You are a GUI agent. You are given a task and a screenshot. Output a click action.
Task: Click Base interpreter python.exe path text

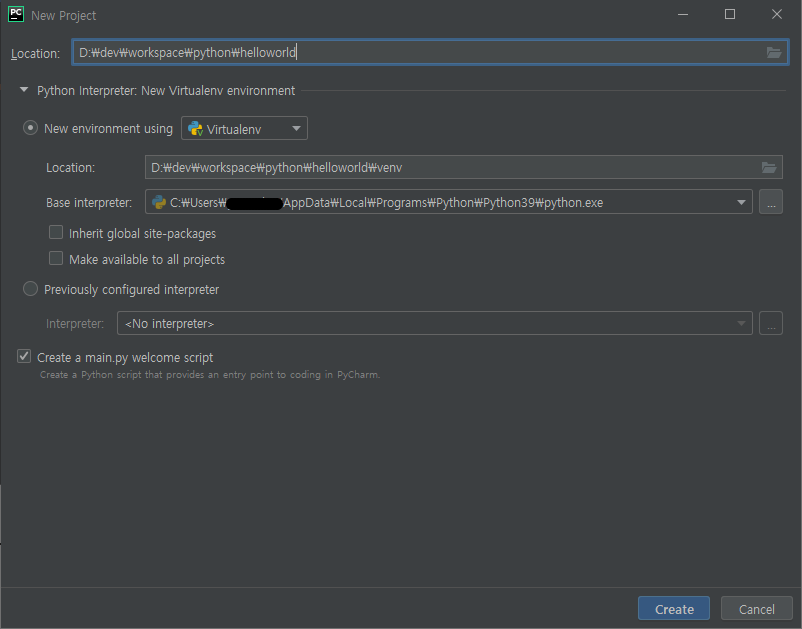[x=387, y=203]
